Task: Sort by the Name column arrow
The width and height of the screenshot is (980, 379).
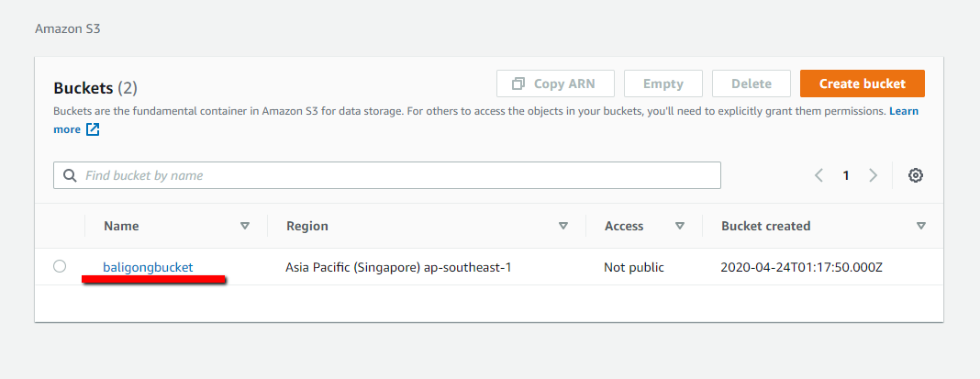Action: (245, 226)
